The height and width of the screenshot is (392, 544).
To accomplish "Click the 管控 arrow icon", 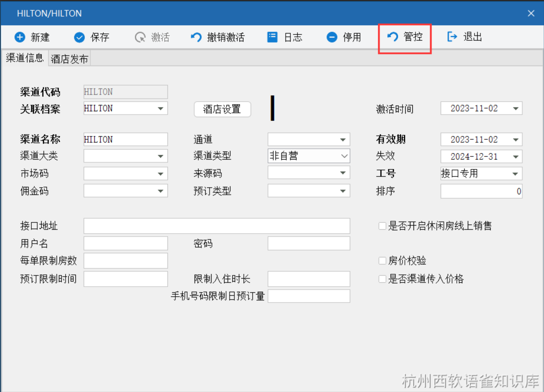I will click(393, 37).
